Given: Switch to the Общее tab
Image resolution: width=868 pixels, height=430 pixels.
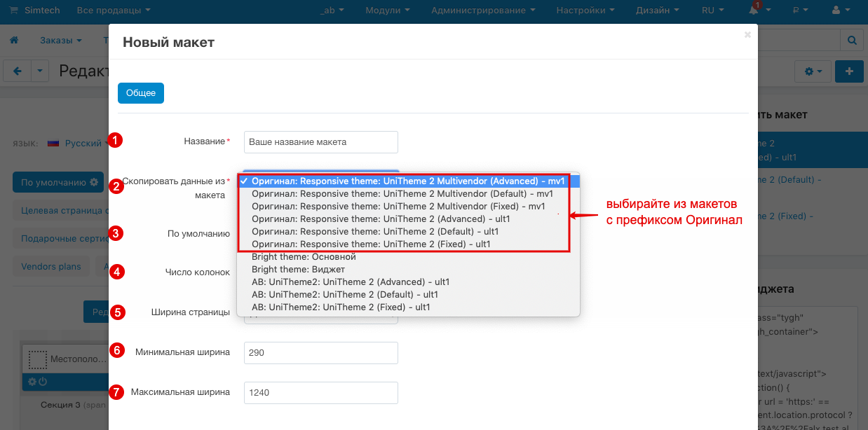Looking at the screenshot, I should [x=140, y=93].
